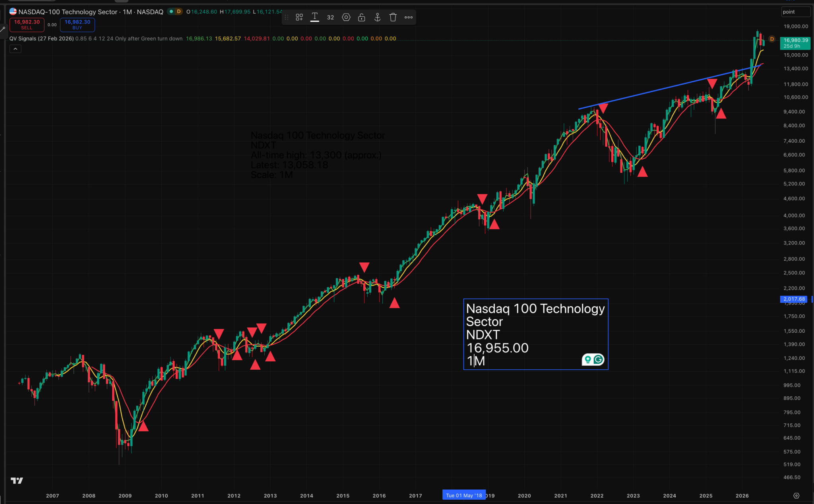Select the faded 'All-time high: 13,300' text note

coord(316,155)
